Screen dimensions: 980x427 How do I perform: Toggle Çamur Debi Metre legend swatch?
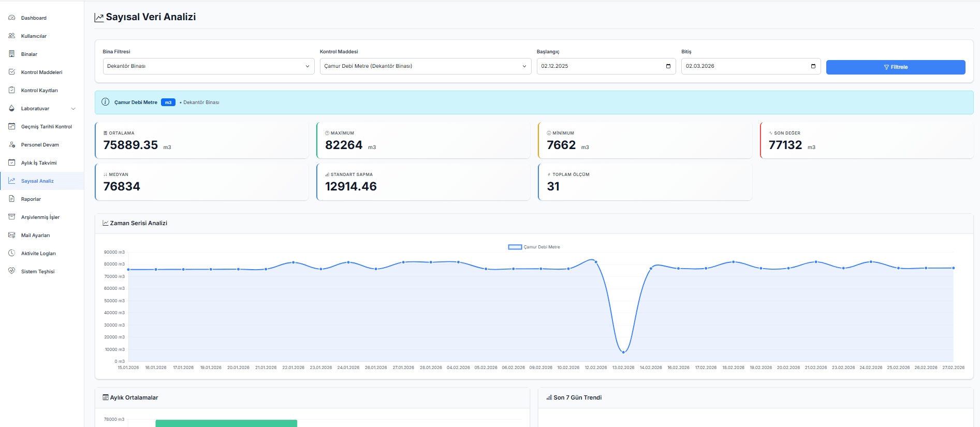coord(515,247)
